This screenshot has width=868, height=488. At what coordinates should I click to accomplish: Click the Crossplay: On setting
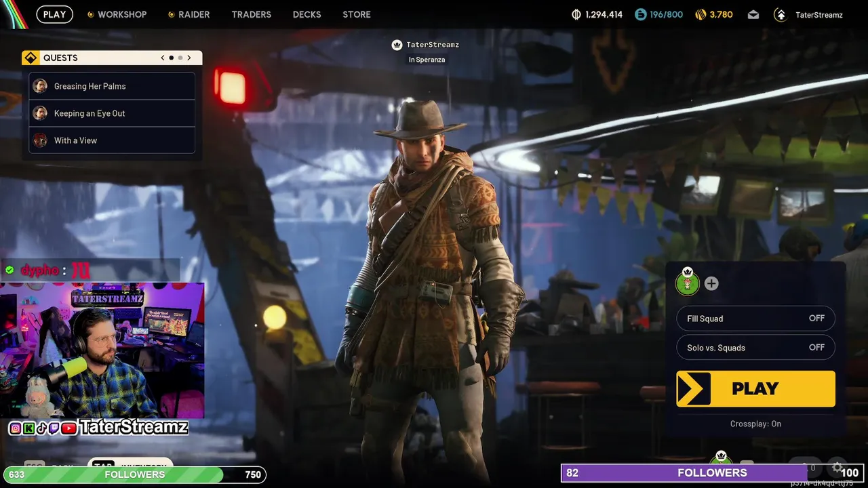pos(755,424)
